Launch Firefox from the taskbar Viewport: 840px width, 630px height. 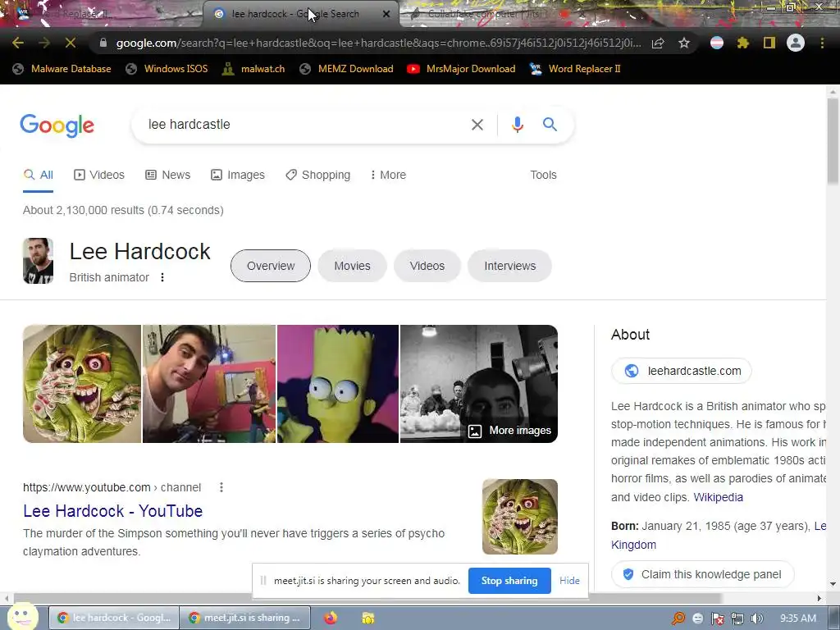pos(331,618)
